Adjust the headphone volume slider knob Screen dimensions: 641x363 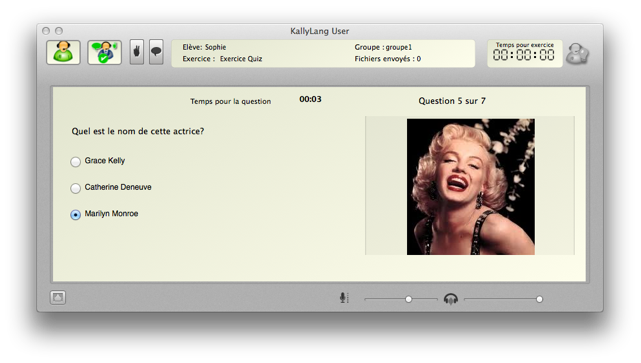point(539,299)
